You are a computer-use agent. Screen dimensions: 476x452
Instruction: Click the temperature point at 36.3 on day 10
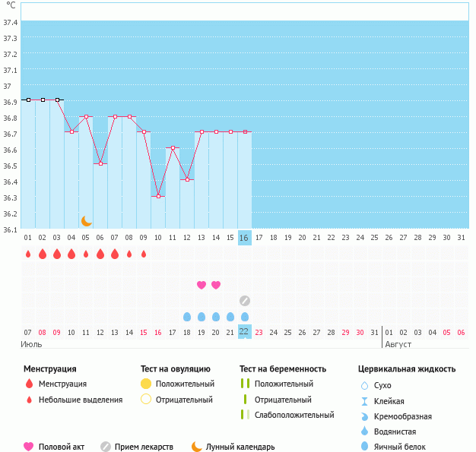158,196
